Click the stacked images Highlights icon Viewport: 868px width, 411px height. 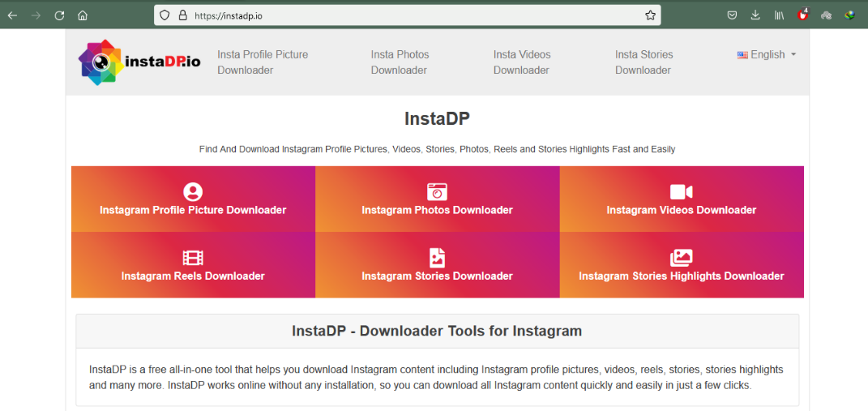(681, 258)
